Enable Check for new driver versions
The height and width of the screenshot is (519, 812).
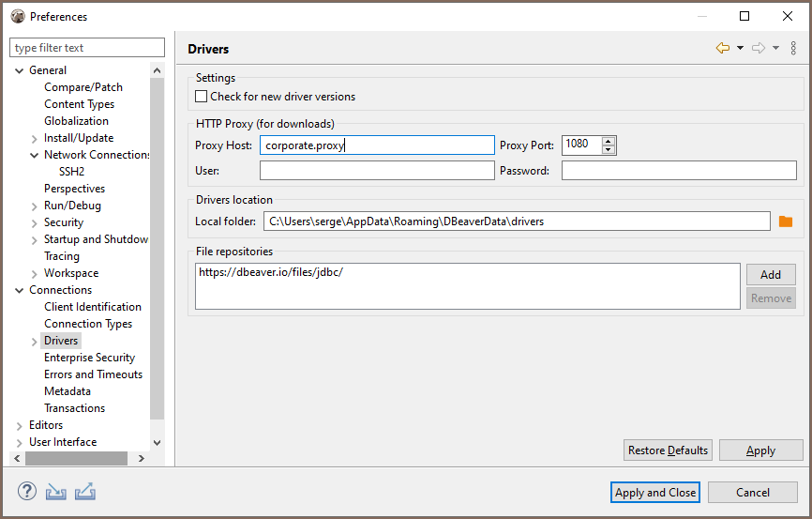(x=201, y=97)
